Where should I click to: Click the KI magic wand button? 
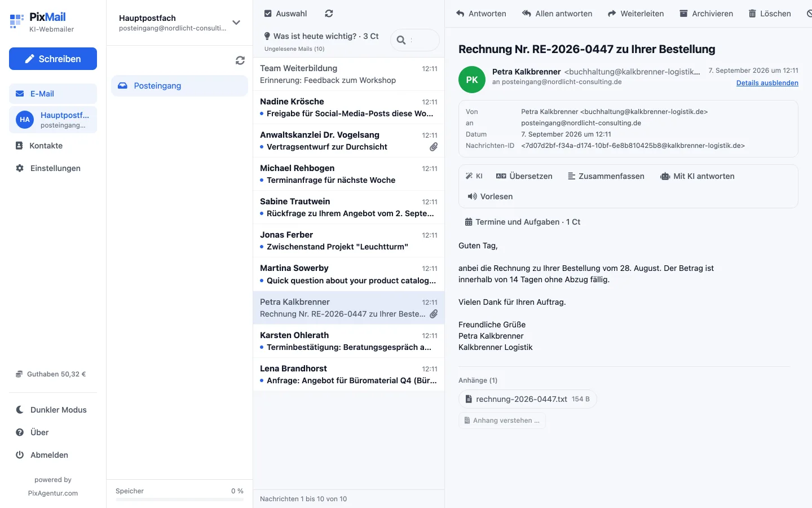click(474, 176)
